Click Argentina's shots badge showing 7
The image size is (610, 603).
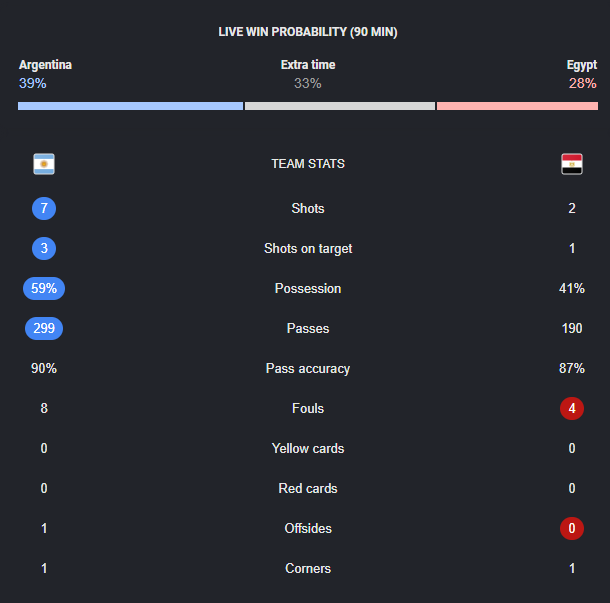tap(44, 209)
